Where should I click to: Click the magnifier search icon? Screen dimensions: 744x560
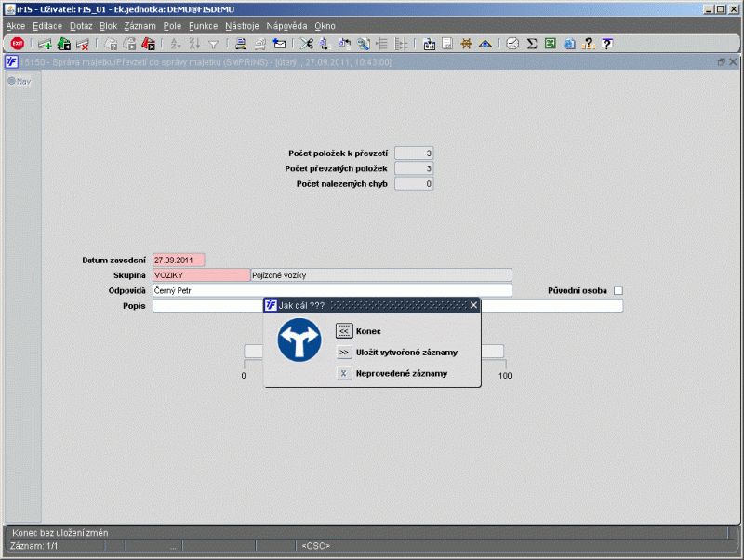pyautogui.click(x=364, y=44)
